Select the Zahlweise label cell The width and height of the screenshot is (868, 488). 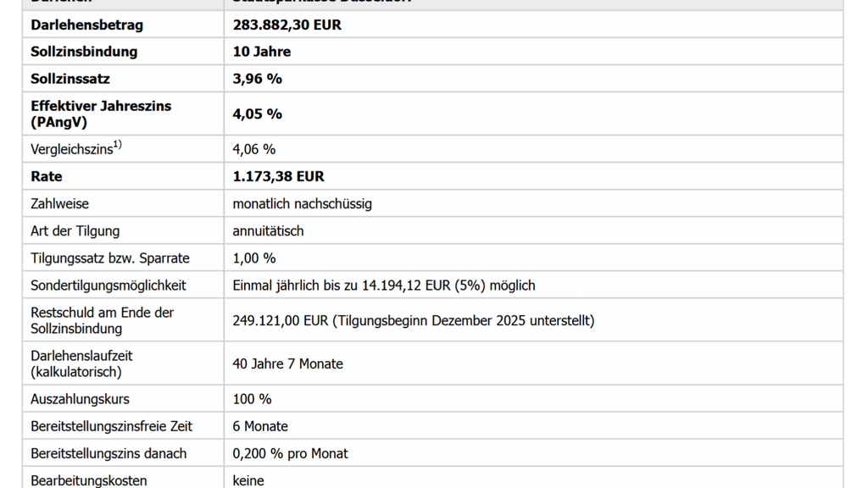(x=59, y=204)
